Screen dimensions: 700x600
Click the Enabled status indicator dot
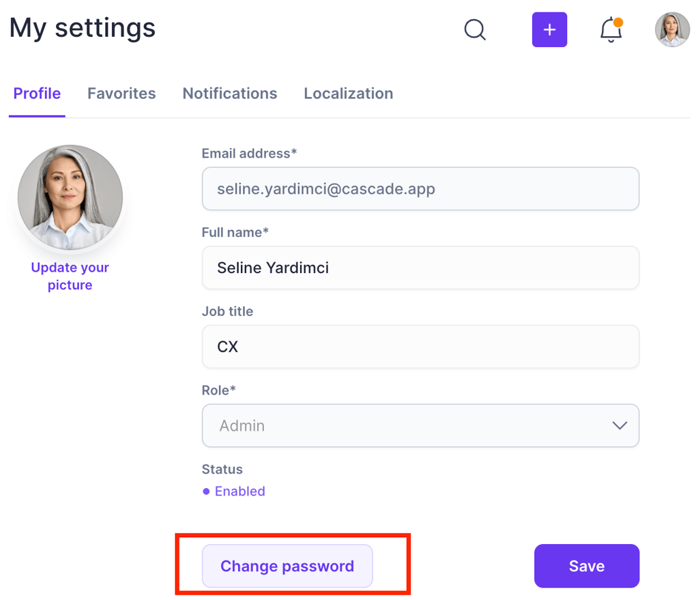[x=207, y=491]
